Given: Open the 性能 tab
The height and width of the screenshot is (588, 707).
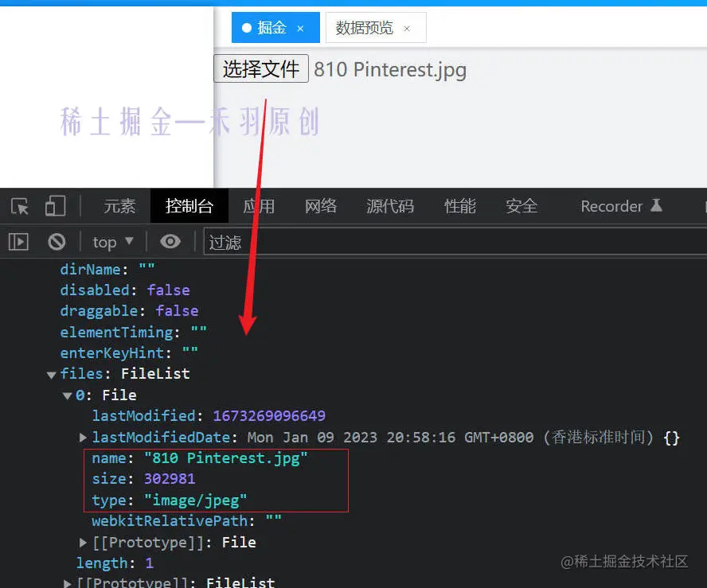Looking at the screenshot, I should [x=460, y=206].
